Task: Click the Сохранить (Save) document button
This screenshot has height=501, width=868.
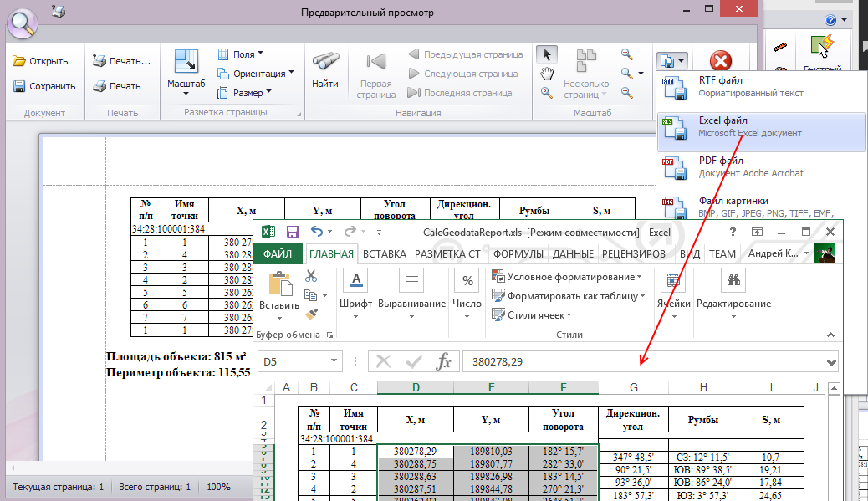Action: click(x=44, y=86)
